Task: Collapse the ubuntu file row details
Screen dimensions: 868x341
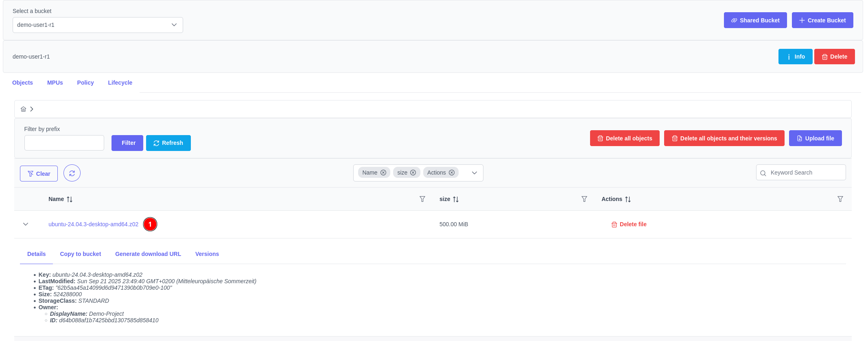Action: click(x=26, y=224)
